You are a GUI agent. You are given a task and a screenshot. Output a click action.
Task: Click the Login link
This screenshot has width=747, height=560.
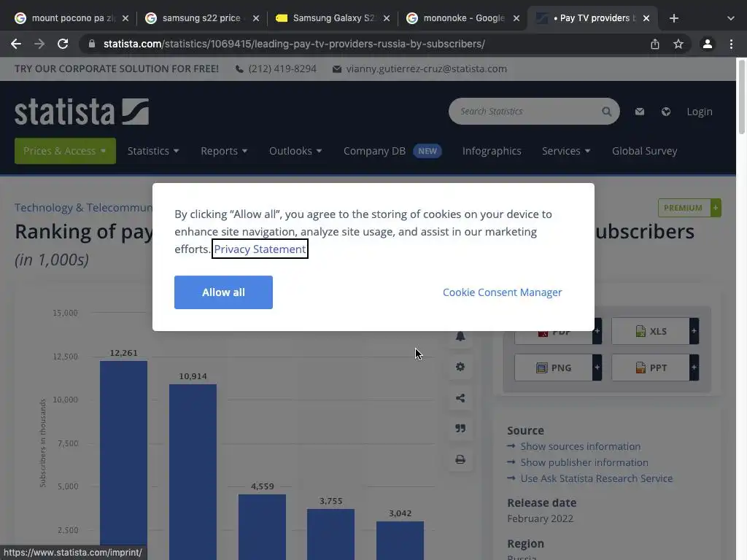700,112
